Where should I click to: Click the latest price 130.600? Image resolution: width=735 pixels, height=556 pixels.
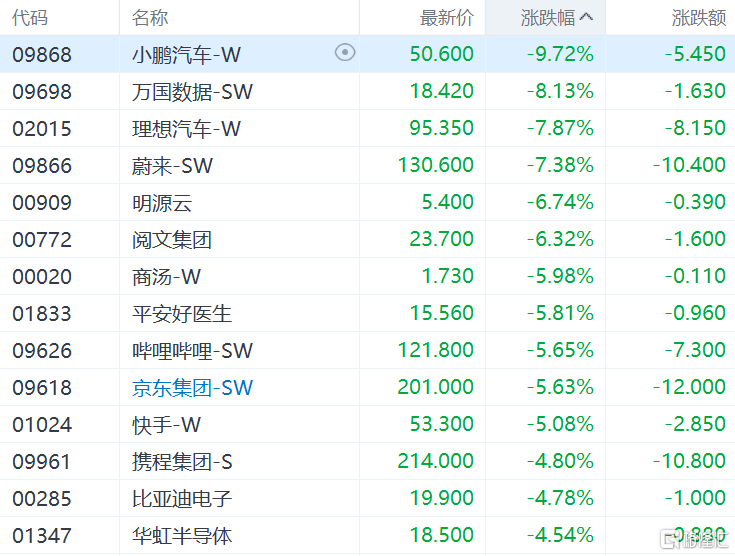436,165
